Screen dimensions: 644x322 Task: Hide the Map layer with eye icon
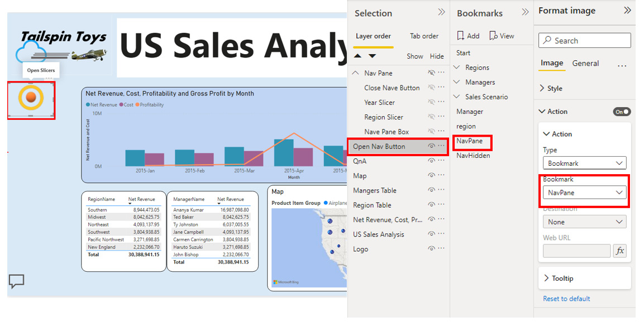(431, 176)
